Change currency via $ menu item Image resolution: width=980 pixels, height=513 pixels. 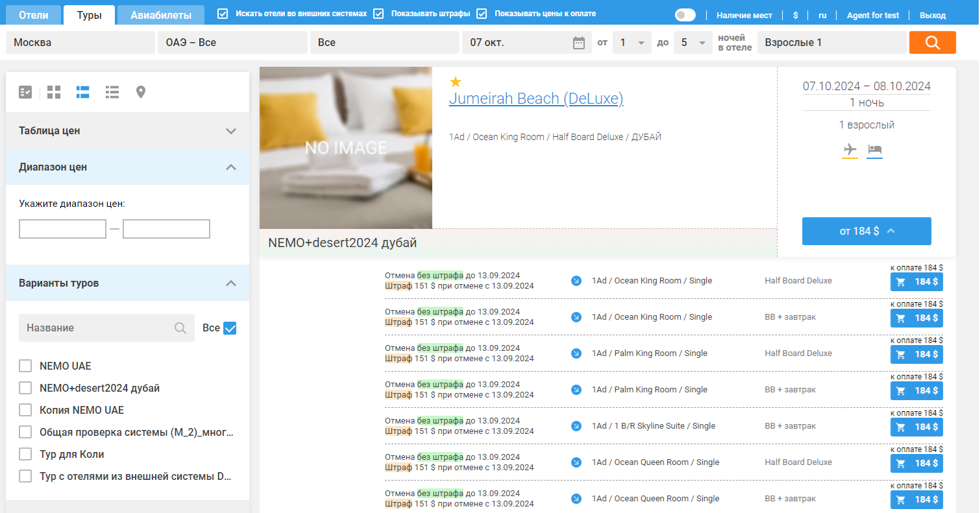pyautogui.click(x=796, y=15)
